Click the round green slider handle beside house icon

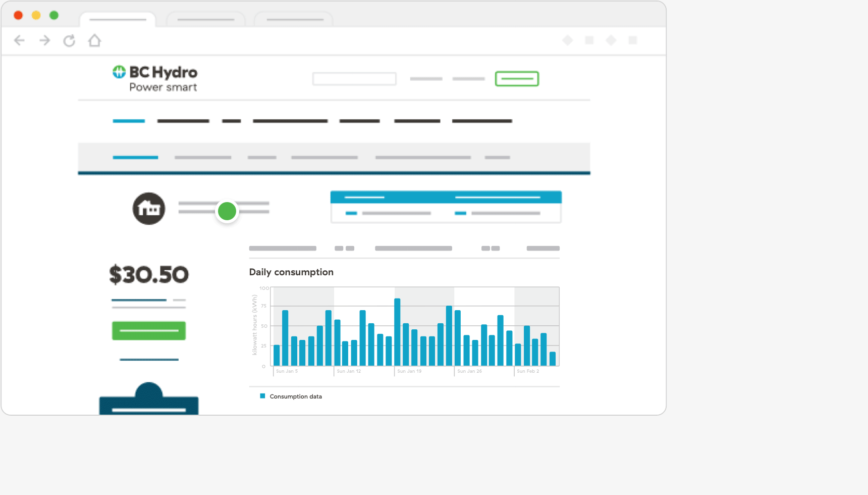pos(227,211)
